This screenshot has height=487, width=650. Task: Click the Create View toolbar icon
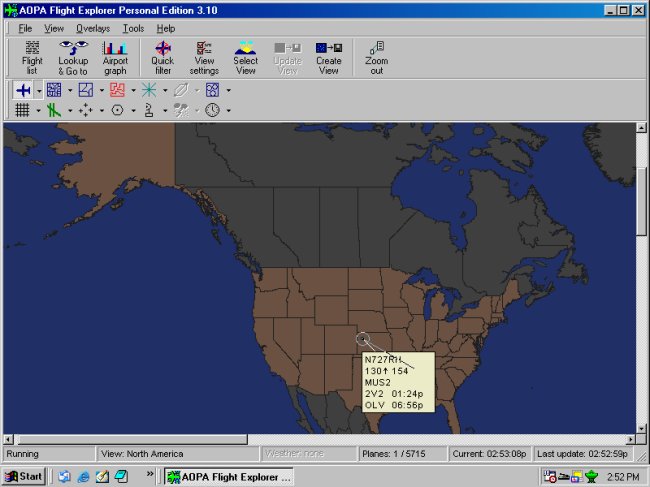329,58
